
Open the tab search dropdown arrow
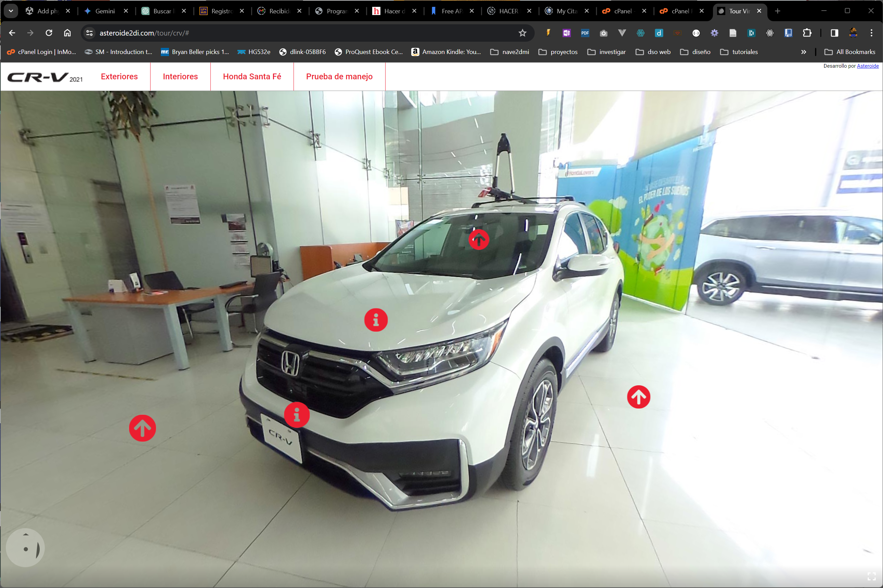pyautogui.click(x=11, y=11)
